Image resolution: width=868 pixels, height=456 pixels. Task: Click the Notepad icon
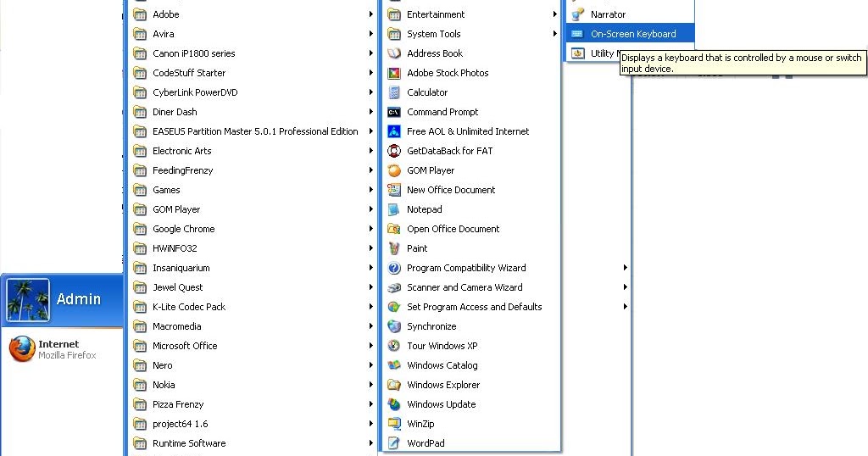pyautogui.click(x=393, y=209)
